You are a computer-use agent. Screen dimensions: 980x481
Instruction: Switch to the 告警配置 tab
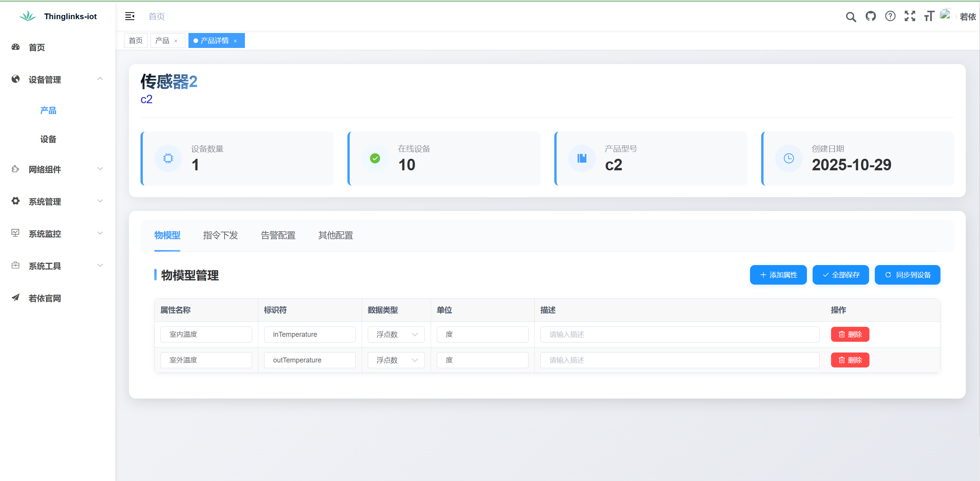[278, 235]
